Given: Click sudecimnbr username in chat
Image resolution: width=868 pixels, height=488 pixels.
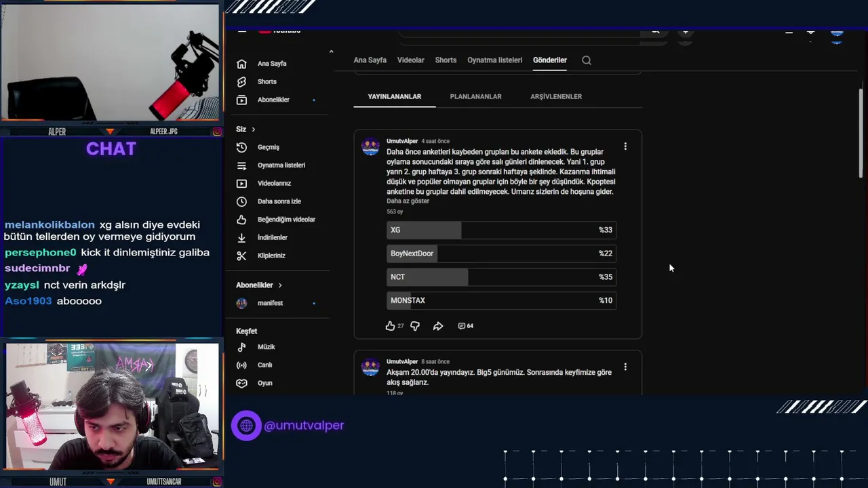Looking at the screenshot, I should [37, 268].
